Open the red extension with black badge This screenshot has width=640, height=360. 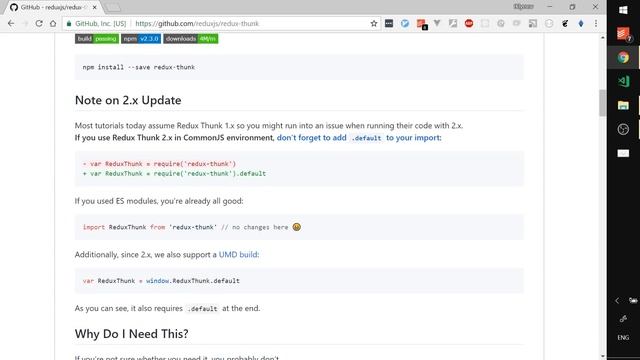coord(421,24)
